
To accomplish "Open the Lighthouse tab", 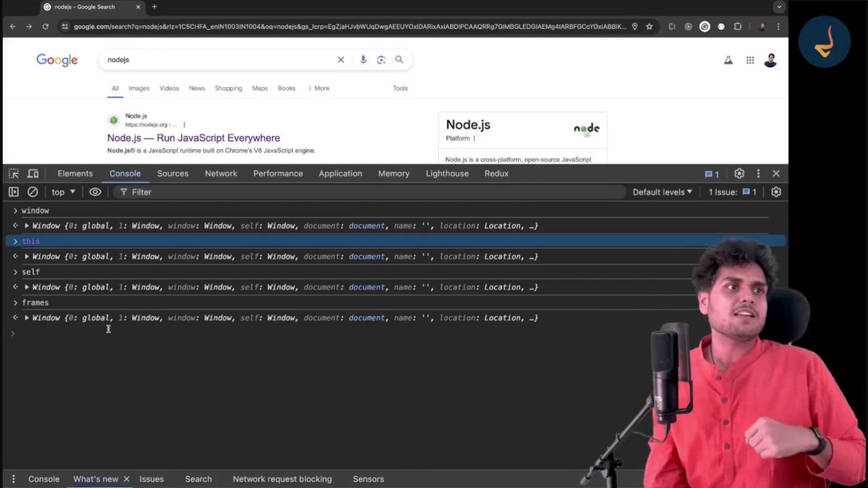I will point(447,174).
